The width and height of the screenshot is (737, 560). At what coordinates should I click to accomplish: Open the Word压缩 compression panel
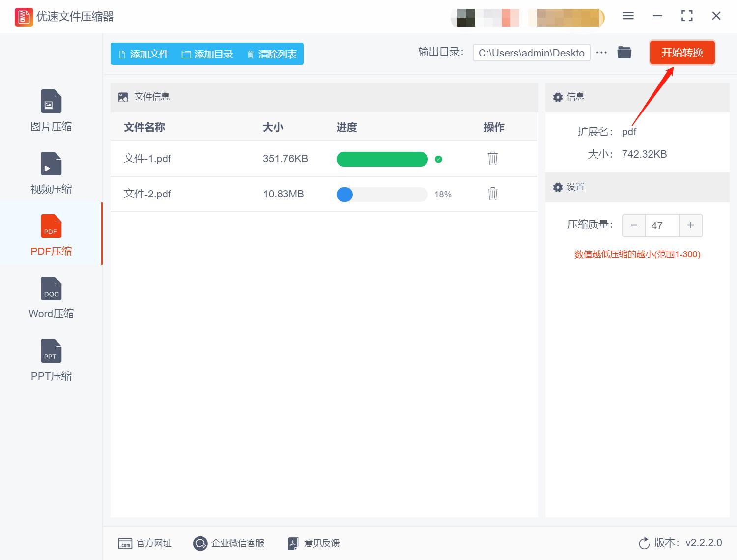pyautogui.click(x=51, y=297)
